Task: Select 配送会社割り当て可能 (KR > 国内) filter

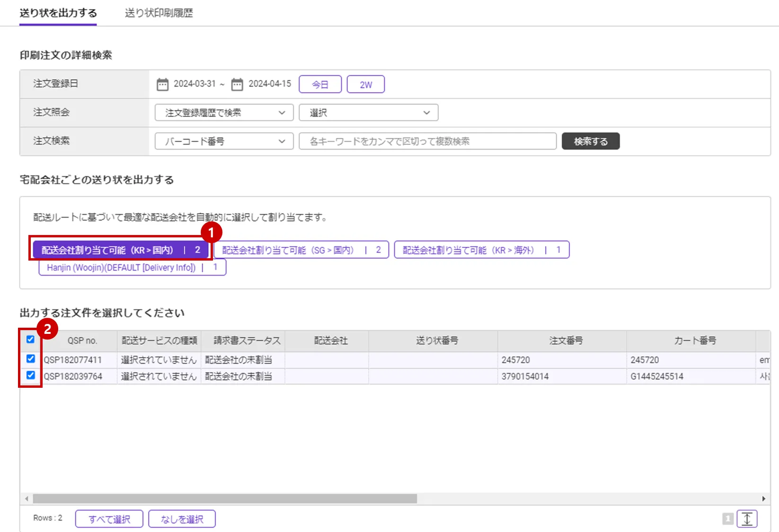Action: click(x=121, y=250)
